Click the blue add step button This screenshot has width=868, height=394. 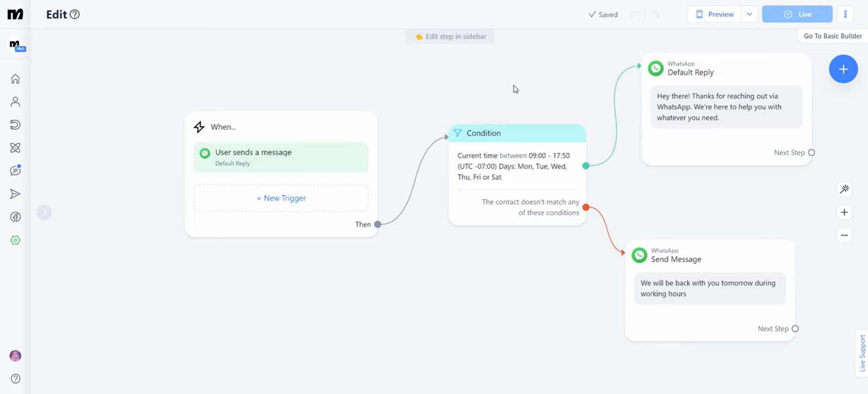click(843, 69)
